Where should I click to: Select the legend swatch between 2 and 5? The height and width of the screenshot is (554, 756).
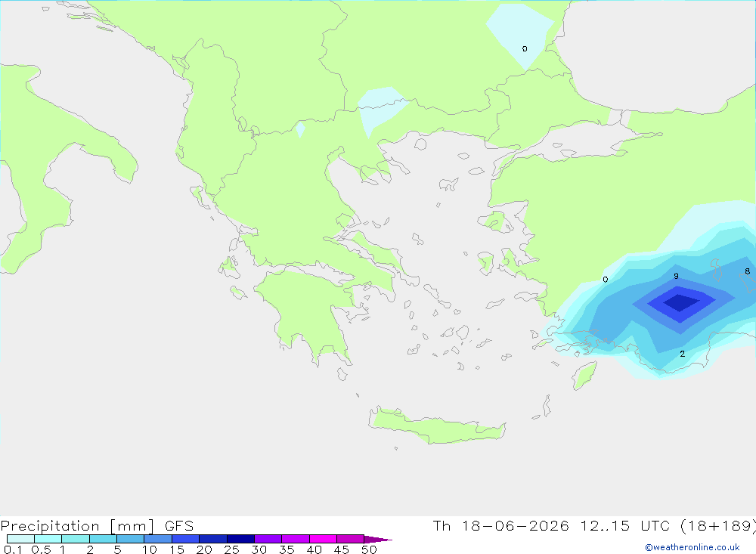tap(103, 539)
